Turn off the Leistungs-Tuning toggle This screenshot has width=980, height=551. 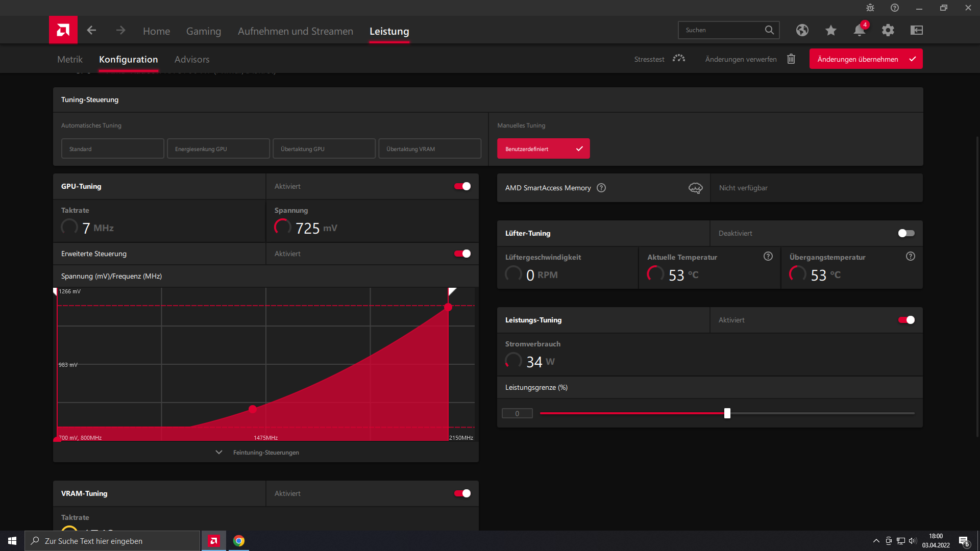click(906, 320)
